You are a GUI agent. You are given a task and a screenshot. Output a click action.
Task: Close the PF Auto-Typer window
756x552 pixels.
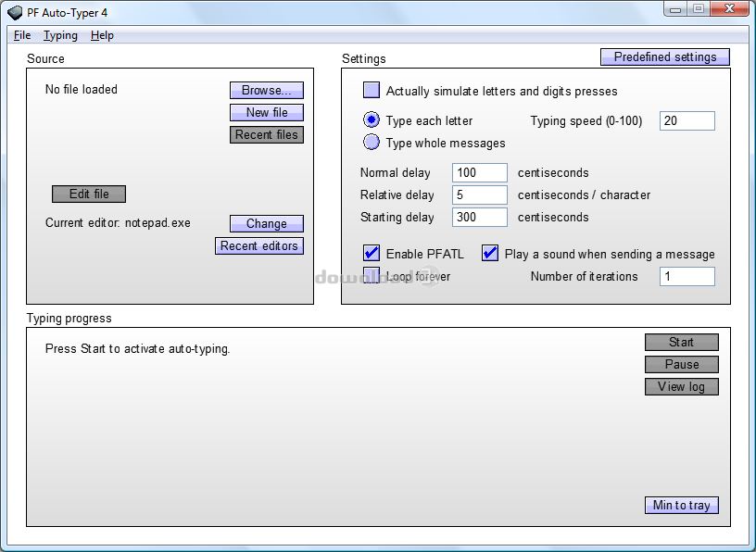[729, 9]
